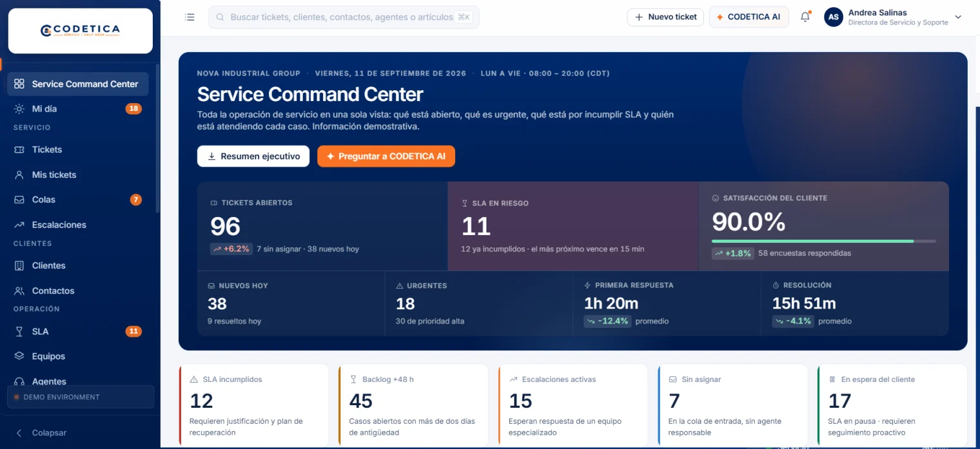Open the En espera del cliente card
980x449 pixels.
pos(892,405)
